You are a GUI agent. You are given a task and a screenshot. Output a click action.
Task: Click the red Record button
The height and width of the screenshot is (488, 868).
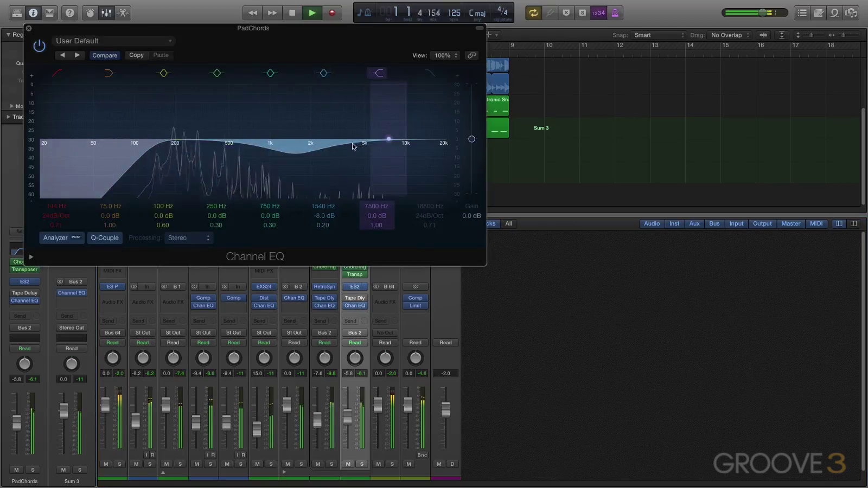click(x=332, y=12)
